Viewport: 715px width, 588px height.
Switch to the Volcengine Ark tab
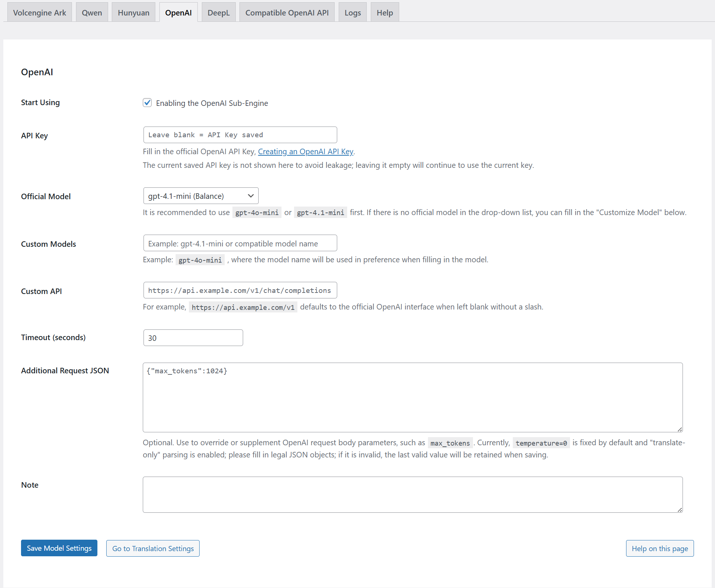(39, 13)
